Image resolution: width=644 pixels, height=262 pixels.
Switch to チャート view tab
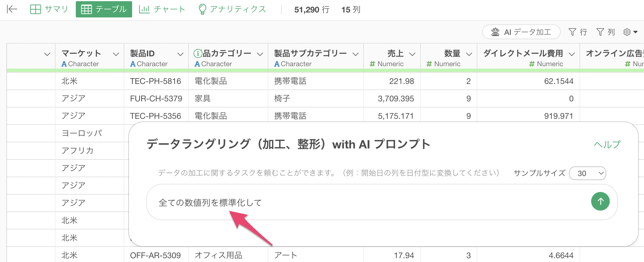[162, 9]
